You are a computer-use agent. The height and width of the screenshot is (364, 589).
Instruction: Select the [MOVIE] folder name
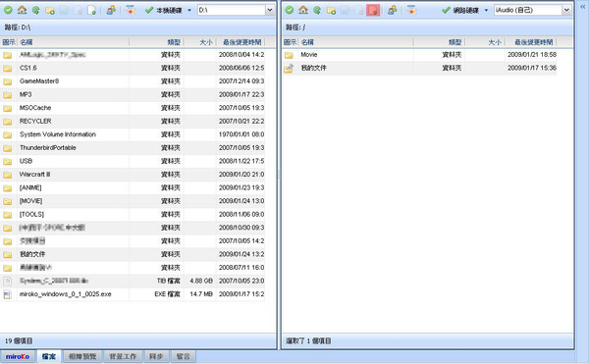coord(30,201)
